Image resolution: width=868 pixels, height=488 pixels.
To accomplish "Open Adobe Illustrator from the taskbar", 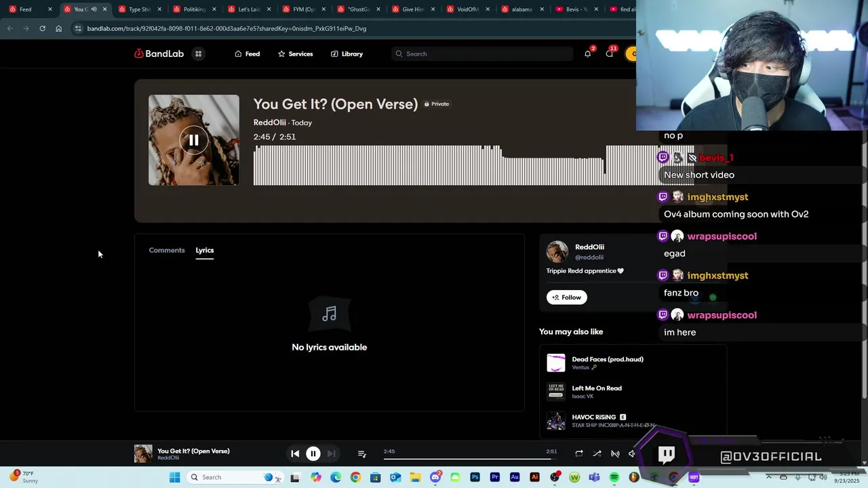I will pyautogui.click(x=534, y=477).
